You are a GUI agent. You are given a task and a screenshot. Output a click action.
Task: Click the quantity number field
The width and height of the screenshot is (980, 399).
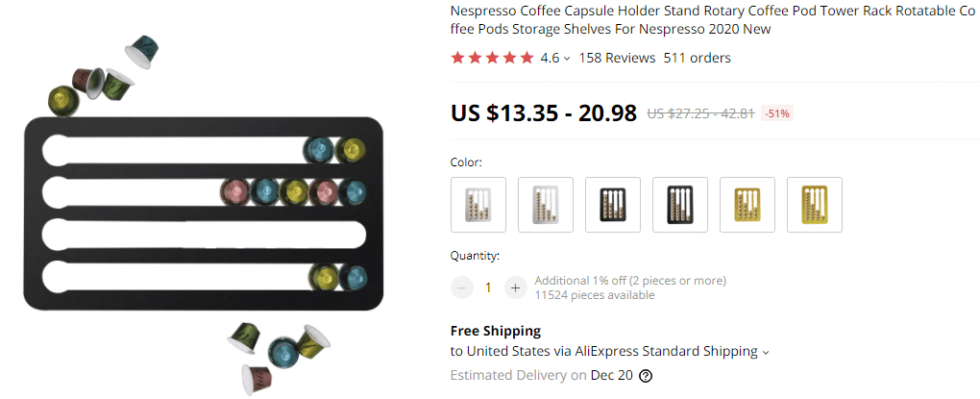tap(488, 287)
